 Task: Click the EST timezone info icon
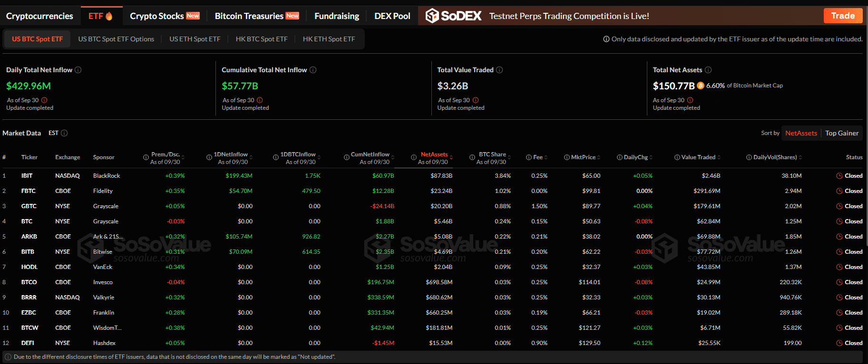(x=64, y=133)
